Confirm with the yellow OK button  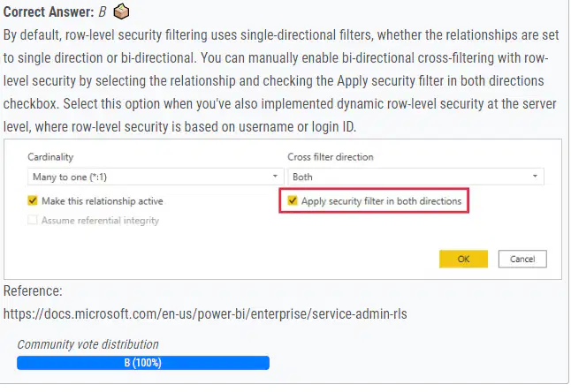pos(463,259)
